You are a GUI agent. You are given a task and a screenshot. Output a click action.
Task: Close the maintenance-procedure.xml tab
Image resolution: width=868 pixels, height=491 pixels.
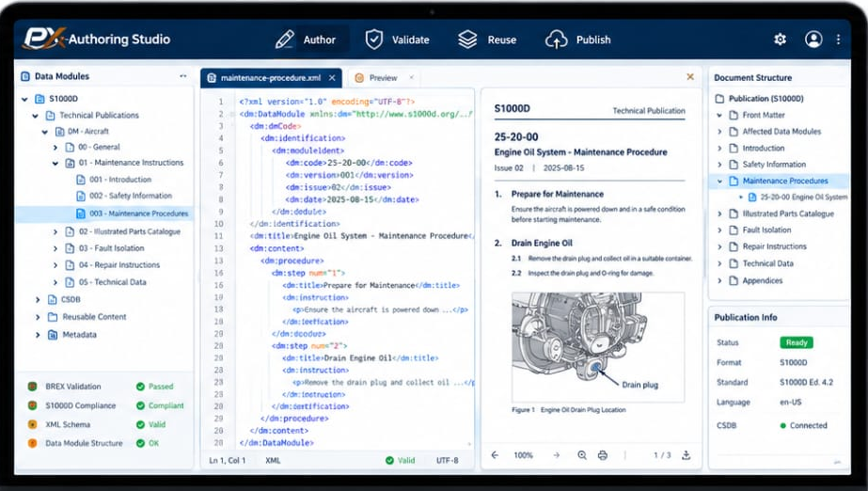click(332, 78)
